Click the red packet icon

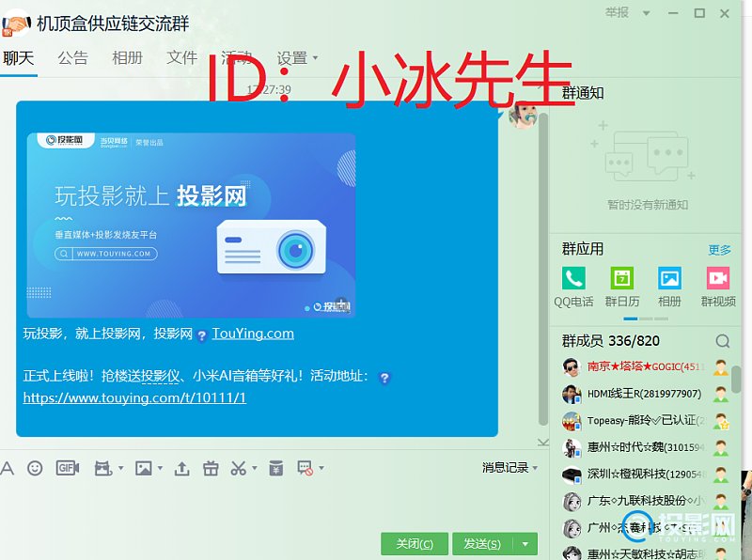point(274,468)
